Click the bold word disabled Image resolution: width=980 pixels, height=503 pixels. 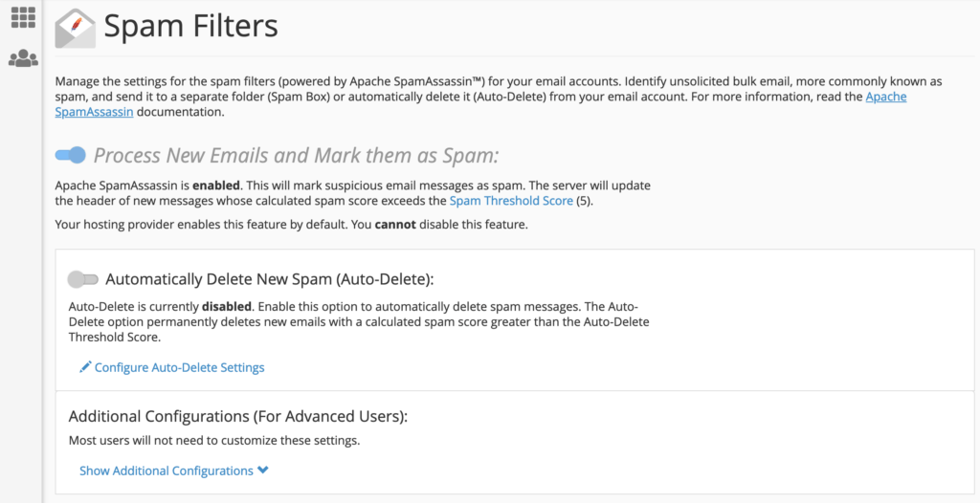pos(226,307)
